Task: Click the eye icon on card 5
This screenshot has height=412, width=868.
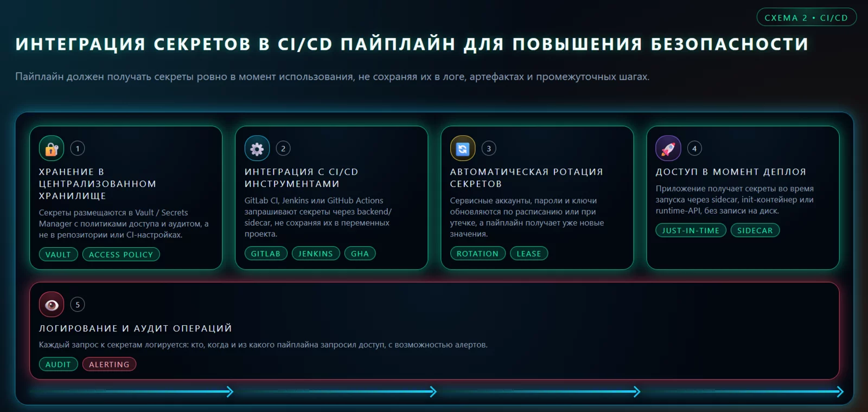Action: [x=52, y=305]
